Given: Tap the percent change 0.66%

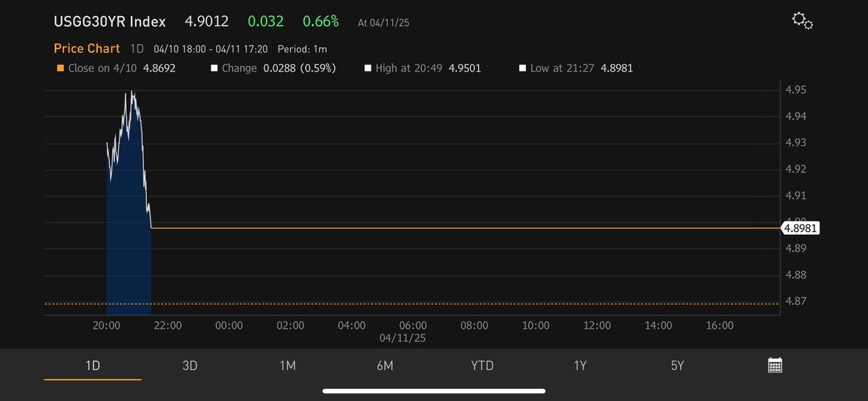Looking at the screenshot, I should pyautogui.click(x=320, y=22).
